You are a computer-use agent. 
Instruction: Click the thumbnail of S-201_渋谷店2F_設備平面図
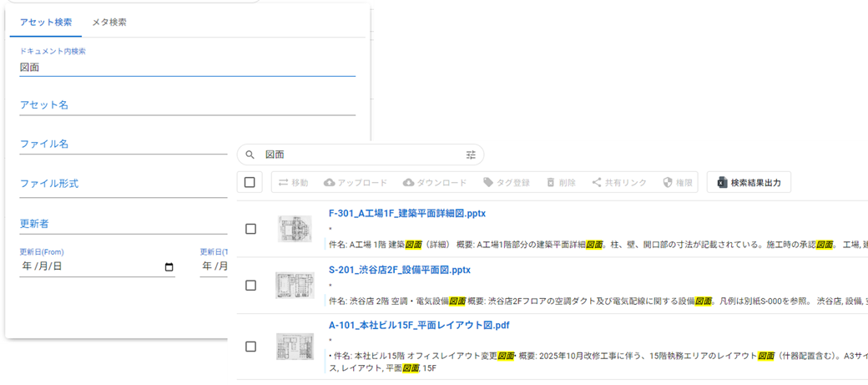pyautogui.click(x=295, y=286)
